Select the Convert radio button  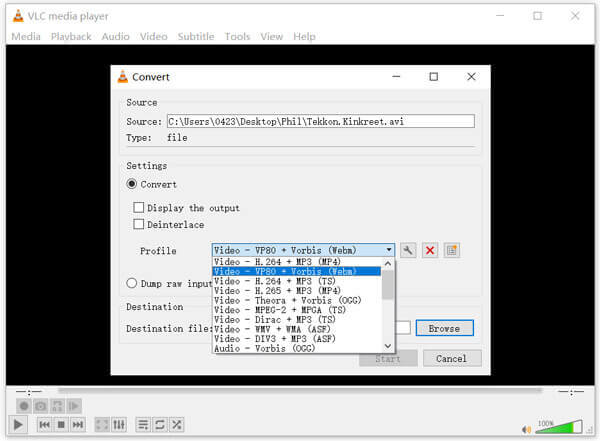coord(132,184)
